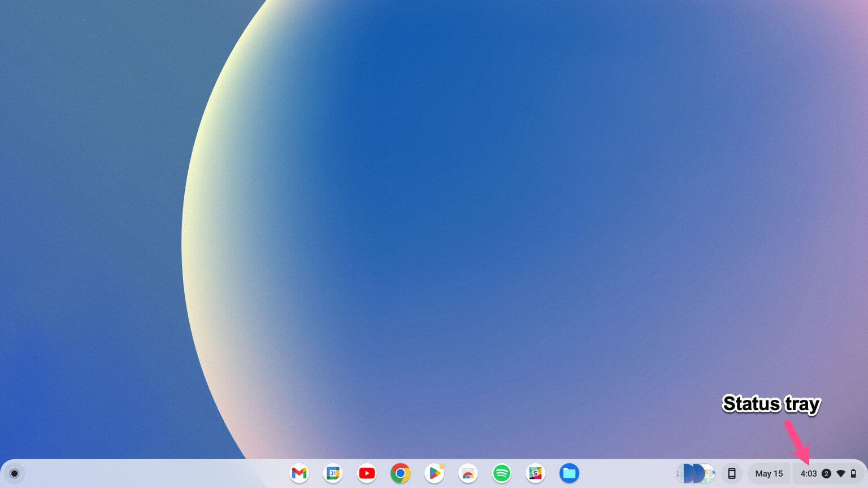868x488 pixels.
Task: Launch Google Calendar from the shelf
Action: click(x=333, y=473)
